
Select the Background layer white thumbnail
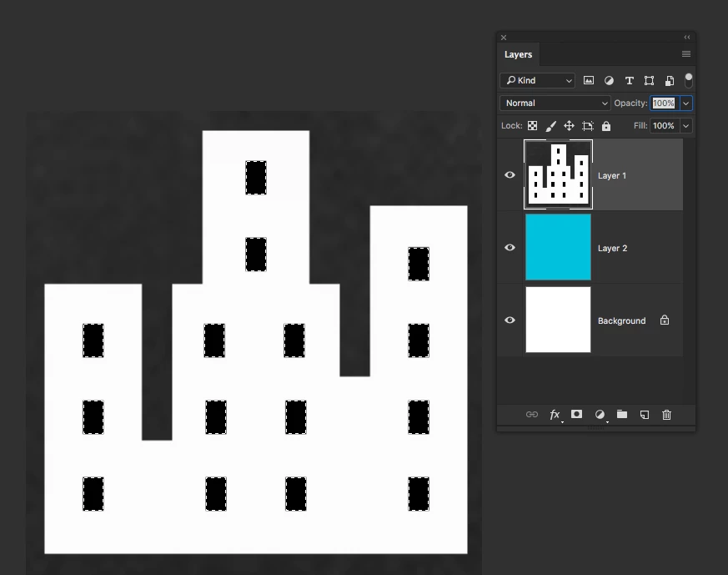[x=558, y=320]
